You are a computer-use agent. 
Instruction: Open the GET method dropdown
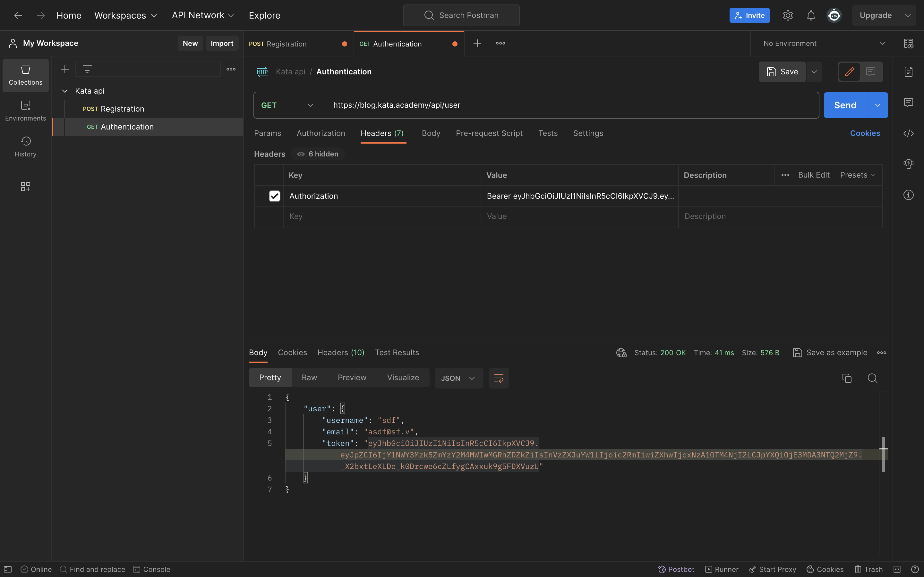pos(287,105)
